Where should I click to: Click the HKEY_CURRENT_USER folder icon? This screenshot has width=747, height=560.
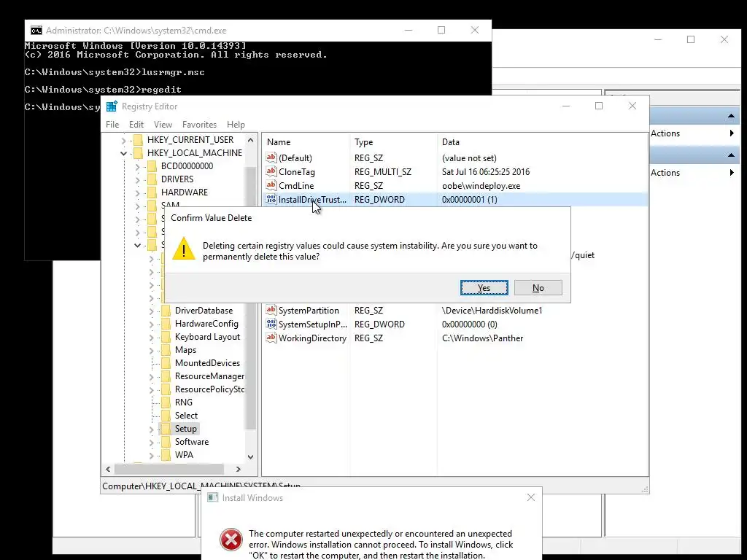click(x=138, y=139)
